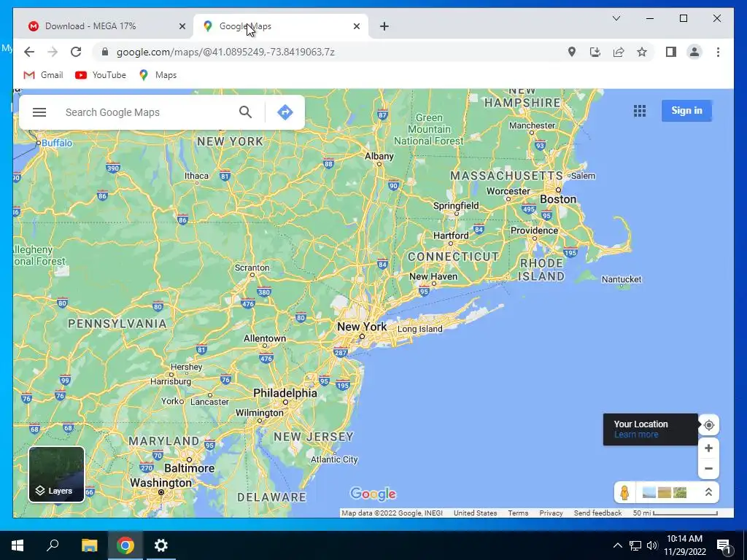Show hidden system tray icons
747x560 pixels.
pos(617,545)
